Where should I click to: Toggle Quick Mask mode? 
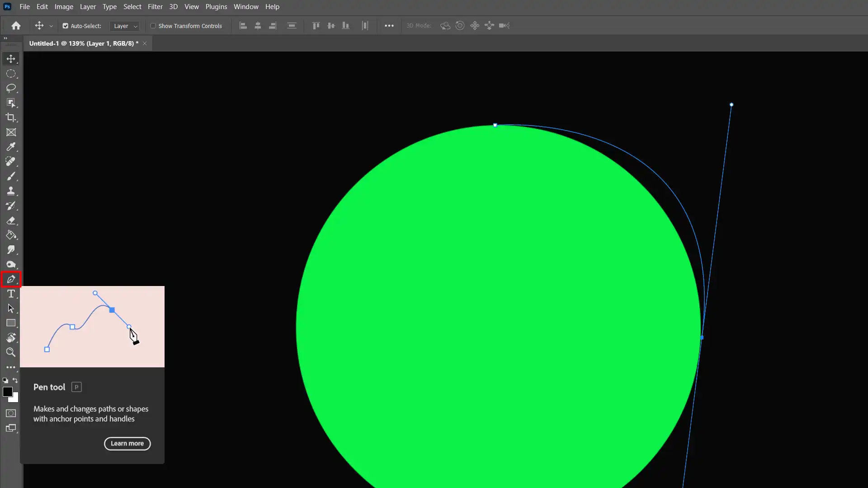[11, 413]
